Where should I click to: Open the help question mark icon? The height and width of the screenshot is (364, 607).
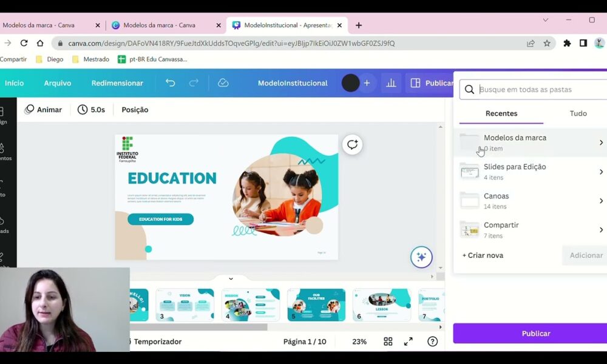coord(432,341)
